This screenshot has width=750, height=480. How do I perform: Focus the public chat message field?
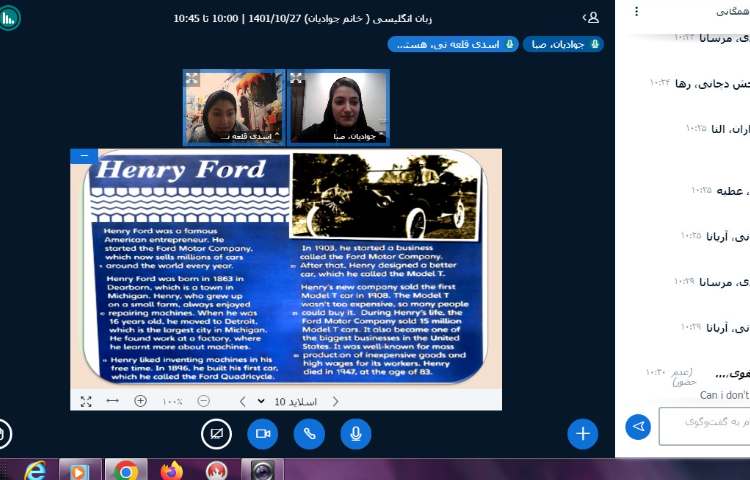(704, 426)
